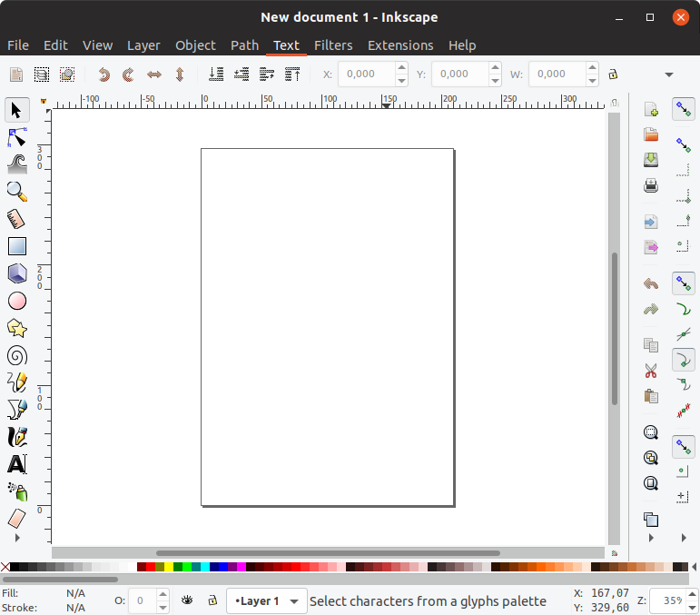
Task: Select the Rectangle tool
Action: pos(17,246)
